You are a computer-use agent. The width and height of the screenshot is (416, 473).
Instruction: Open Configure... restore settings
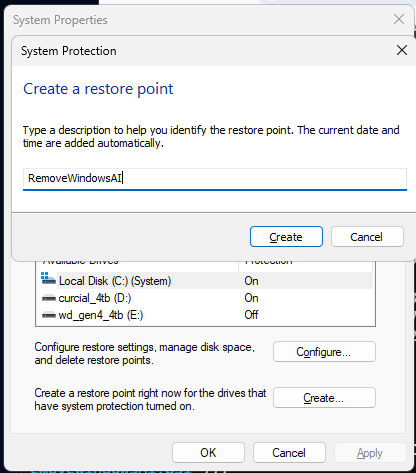pos(324,352)
